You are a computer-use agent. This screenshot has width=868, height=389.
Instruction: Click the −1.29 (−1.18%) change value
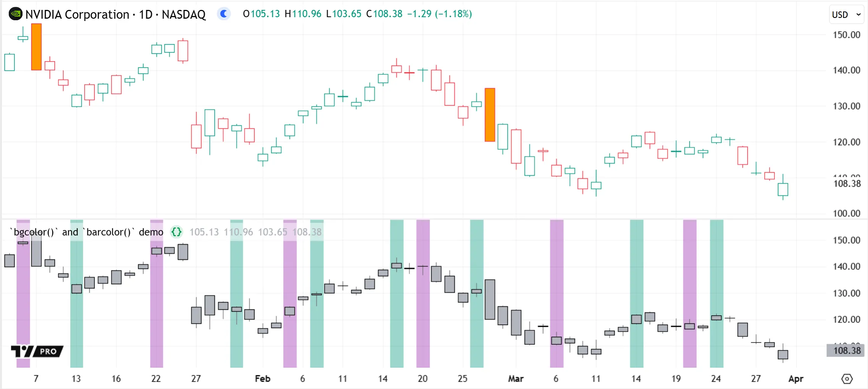439,14
